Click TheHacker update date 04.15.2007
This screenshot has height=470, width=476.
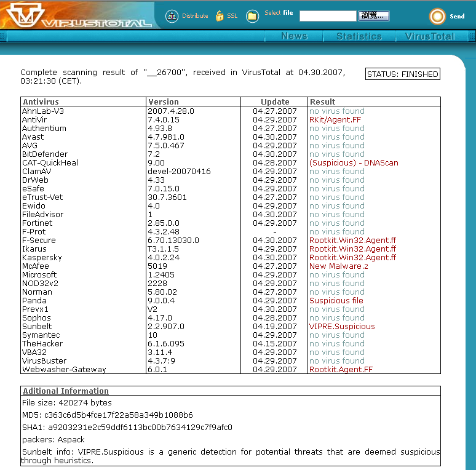(274, 344)
